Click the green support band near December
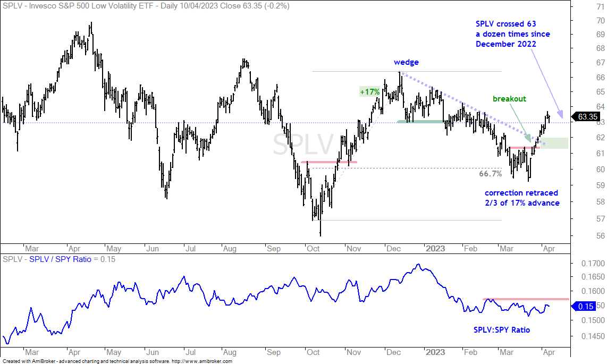The height and width of the screenshot is (364, 607). pos(421,122)
